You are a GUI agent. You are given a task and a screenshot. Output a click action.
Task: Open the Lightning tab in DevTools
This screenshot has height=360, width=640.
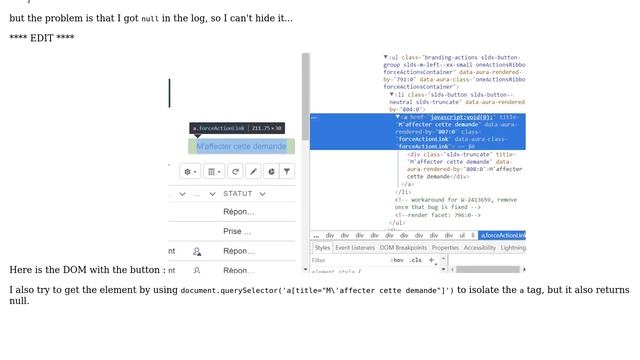tap(513, 248)
